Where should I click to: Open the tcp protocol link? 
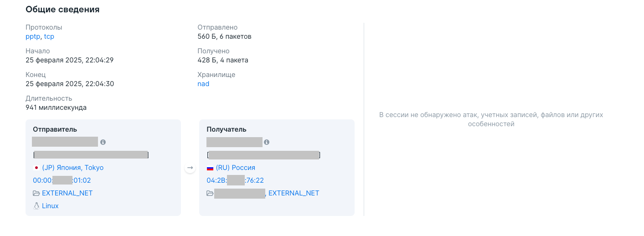point(49,36)
